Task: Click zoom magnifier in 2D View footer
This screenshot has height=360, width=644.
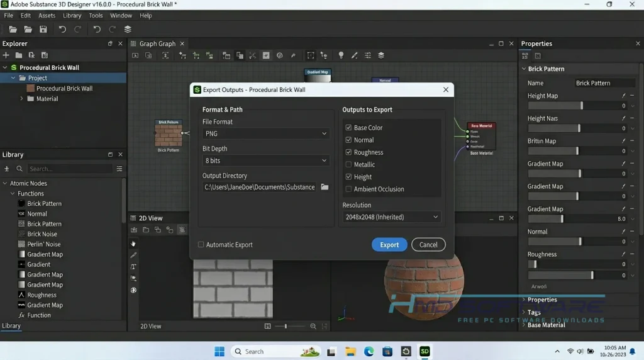Action: pyautogui.click(x=313, y=326)
